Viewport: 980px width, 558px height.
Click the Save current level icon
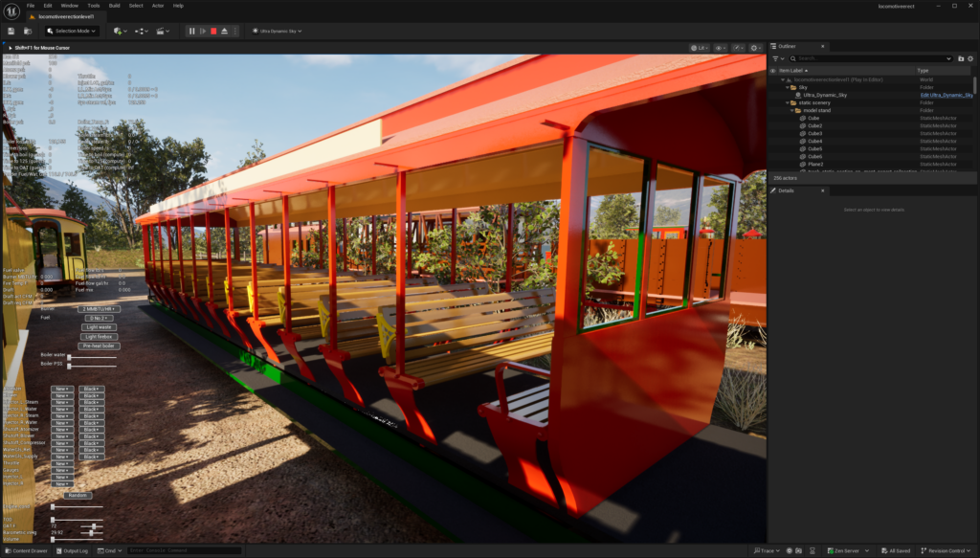tap(11, 31)
